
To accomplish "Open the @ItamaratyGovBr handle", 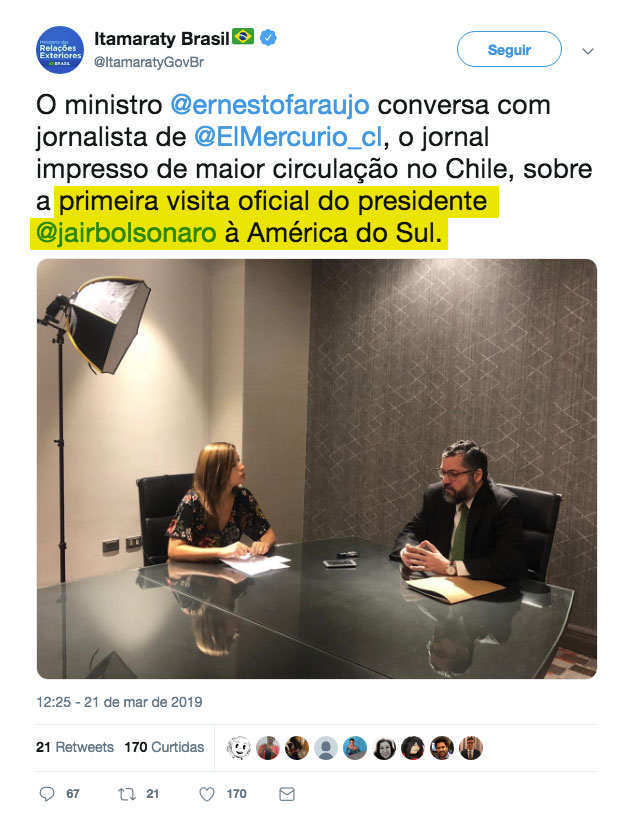I will coord(149,62).
